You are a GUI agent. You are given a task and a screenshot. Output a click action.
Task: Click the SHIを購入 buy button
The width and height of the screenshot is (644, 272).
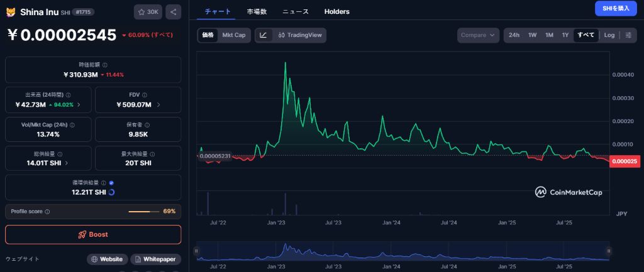(616, 8)
